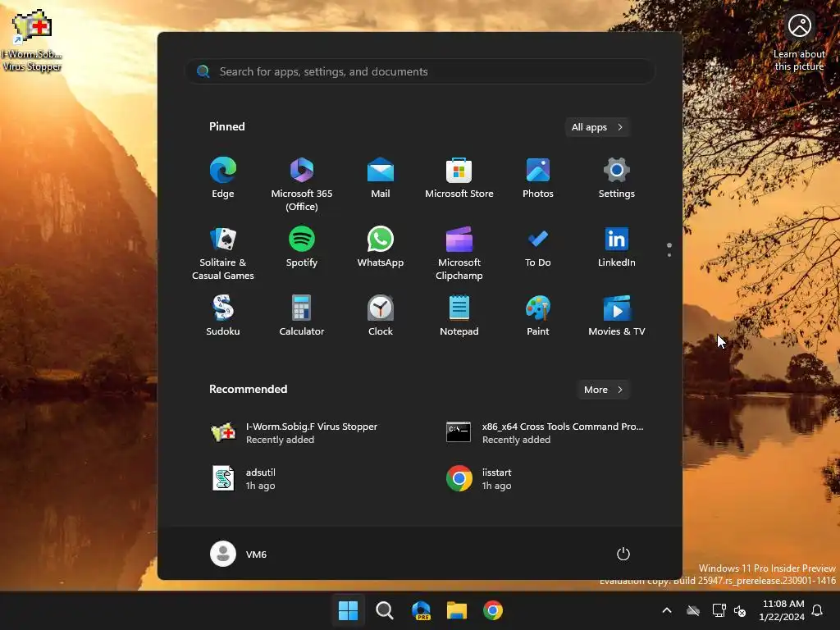840x630 pixels.
Task: Click the Windows Start button on taskbar
Action: (x=348, y=610)
